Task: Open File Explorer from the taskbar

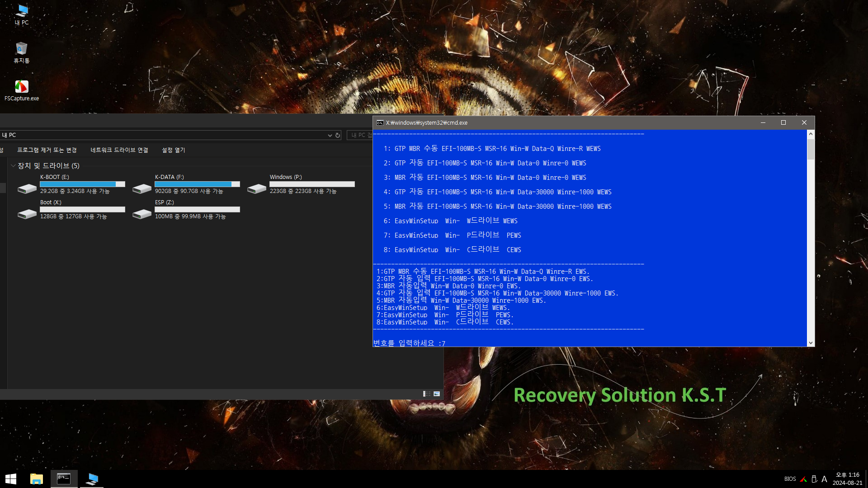Action: 36,479
